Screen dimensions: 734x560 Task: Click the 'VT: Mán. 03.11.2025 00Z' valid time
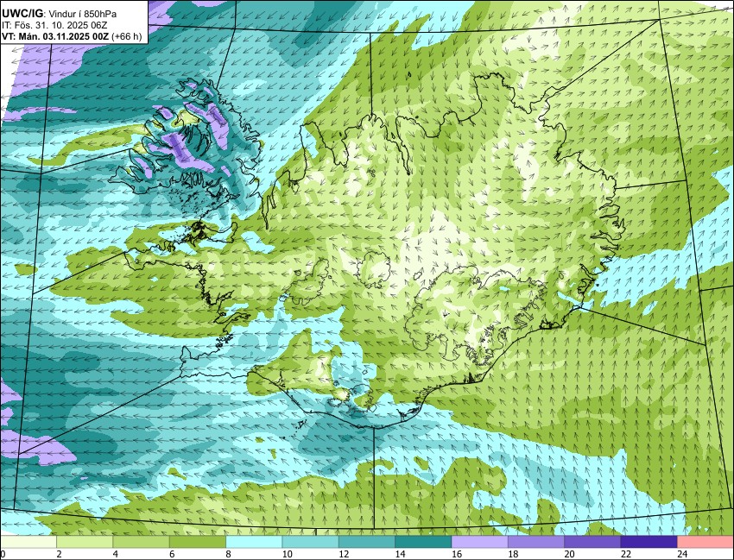(x=55, y=36)
